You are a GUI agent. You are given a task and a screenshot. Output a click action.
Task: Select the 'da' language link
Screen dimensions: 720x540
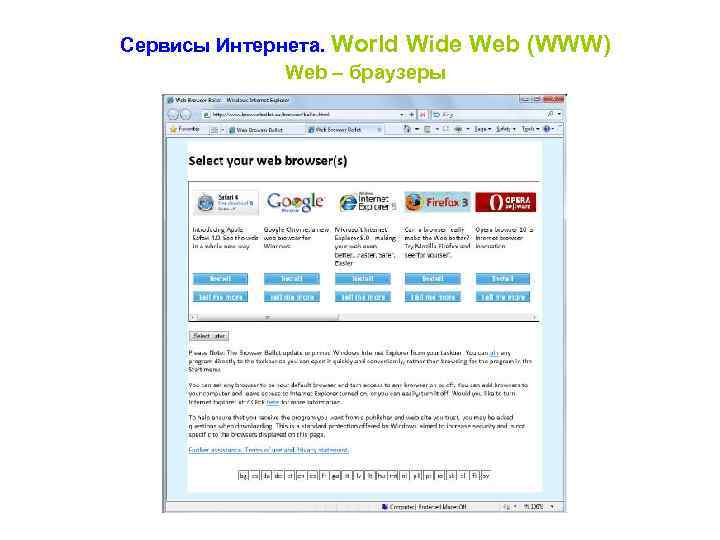pos(267,476)
